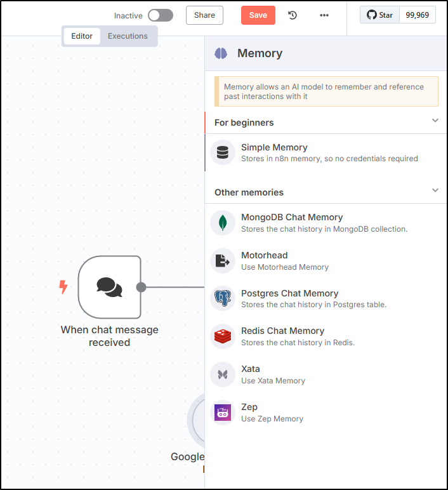The width and height of the screenshot is (448, 490).
Task: Click the GitHub Star button
Action: point(379,15)
